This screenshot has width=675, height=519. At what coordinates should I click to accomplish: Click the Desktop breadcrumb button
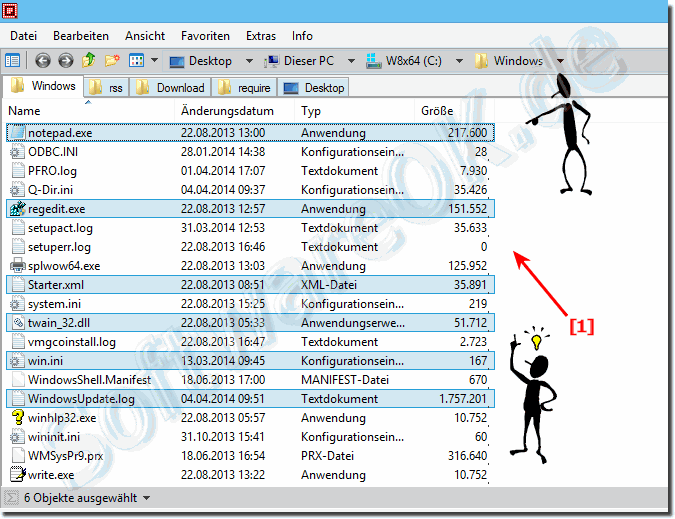201,61
